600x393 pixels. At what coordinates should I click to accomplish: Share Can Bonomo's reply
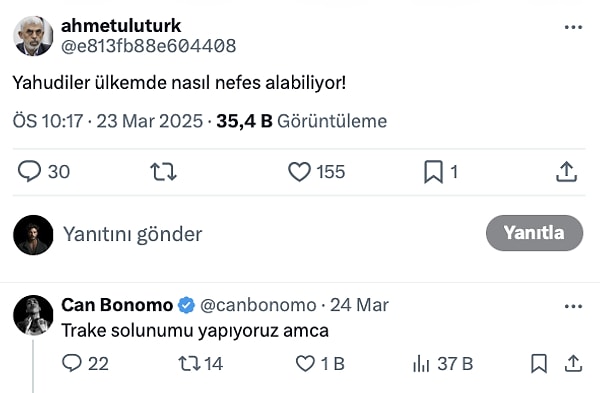[x=573, y=363]
